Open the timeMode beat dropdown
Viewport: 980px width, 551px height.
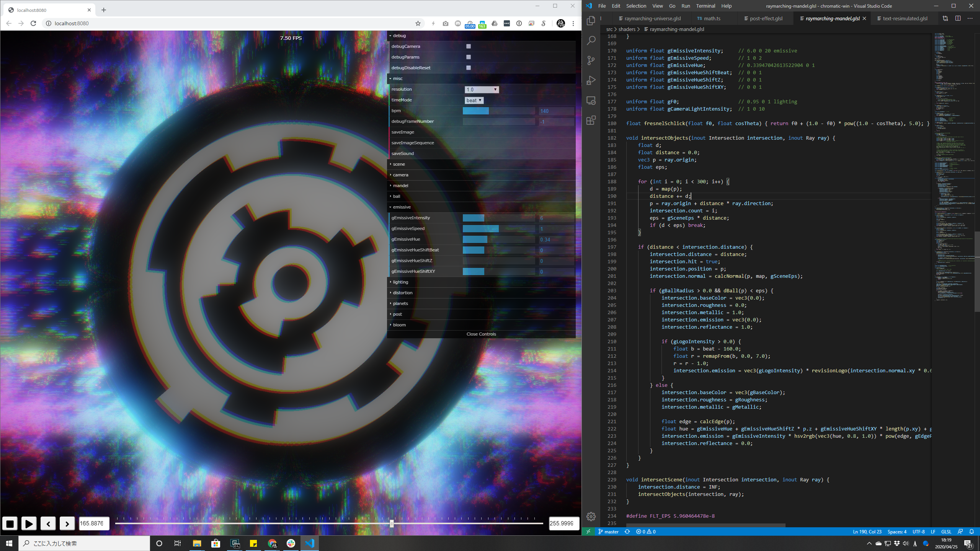(x=474, y=100)
